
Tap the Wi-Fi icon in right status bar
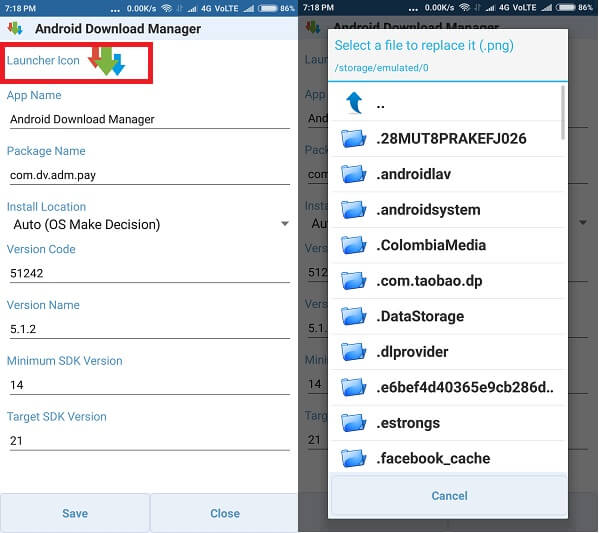coord(465,8)
